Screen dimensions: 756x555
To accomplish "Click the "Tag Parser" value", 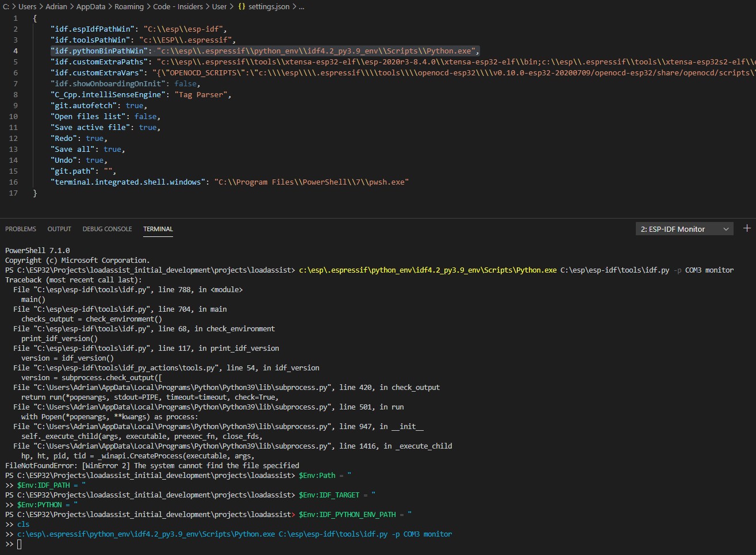I will click(x=201, y=94).
